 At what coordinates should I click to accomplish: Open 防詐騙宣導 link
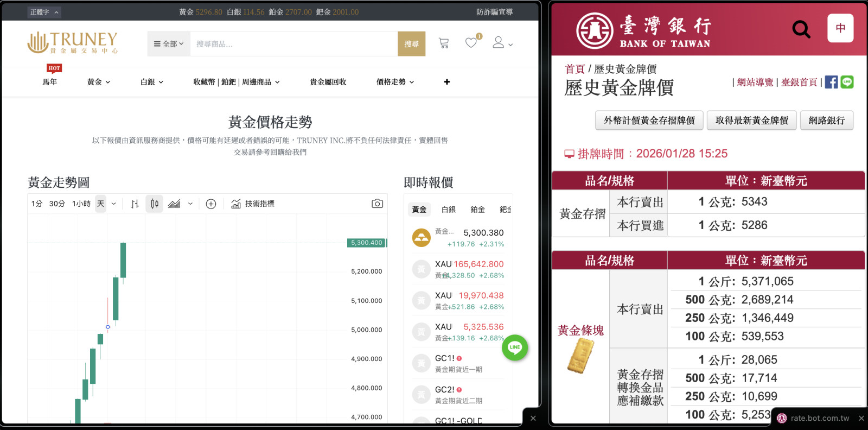pos(494,12)
